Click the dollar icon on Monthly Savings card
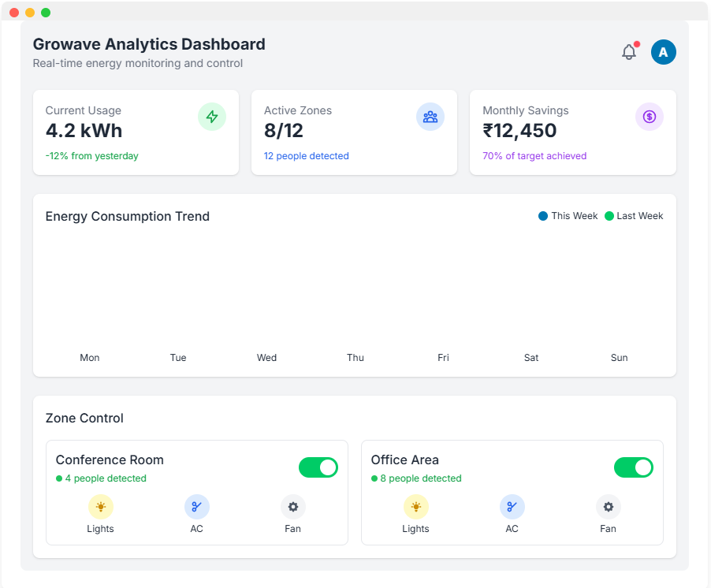The image size is (711, 588). coord(649,116)
